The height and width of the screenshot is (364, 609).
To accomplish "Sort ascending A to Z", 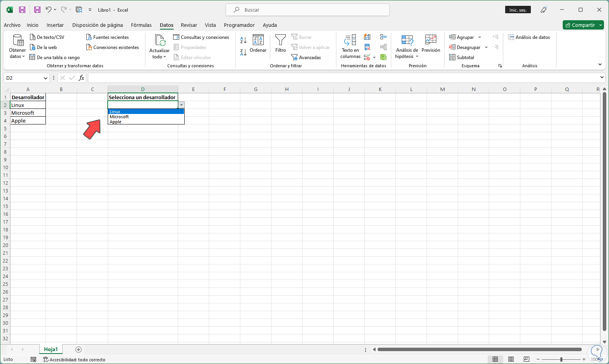I will (243, 40).
